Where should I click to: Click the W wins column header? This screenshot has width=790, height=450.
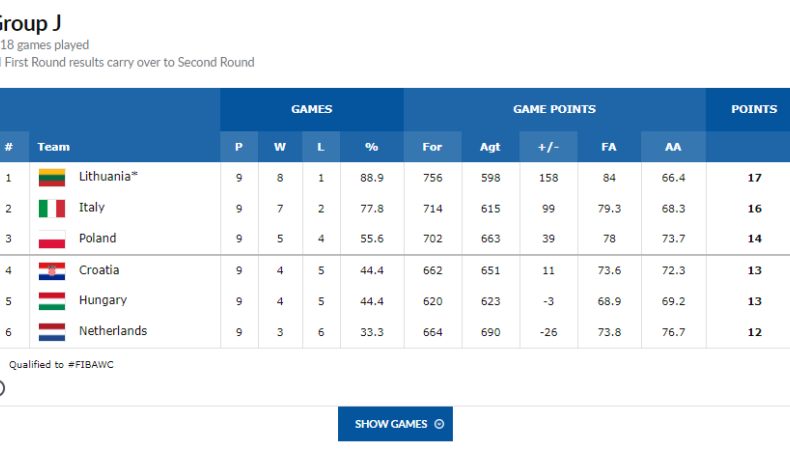[279, 147]
